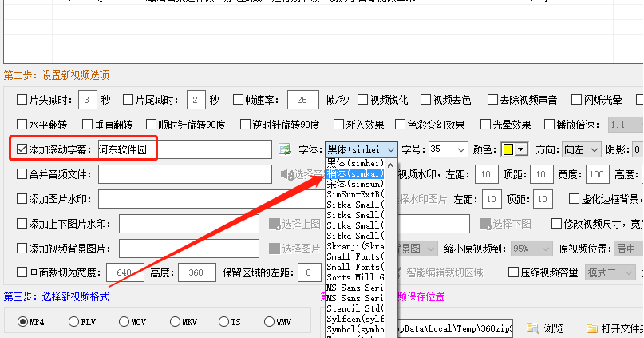644x338 pixels.
Task: Toggle the 色彩变幻效果 checkbox
Action: pos(400,124)
